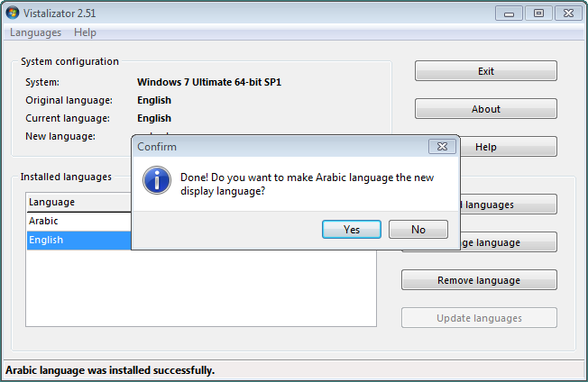Click the 'System:' label

[42, 82]
